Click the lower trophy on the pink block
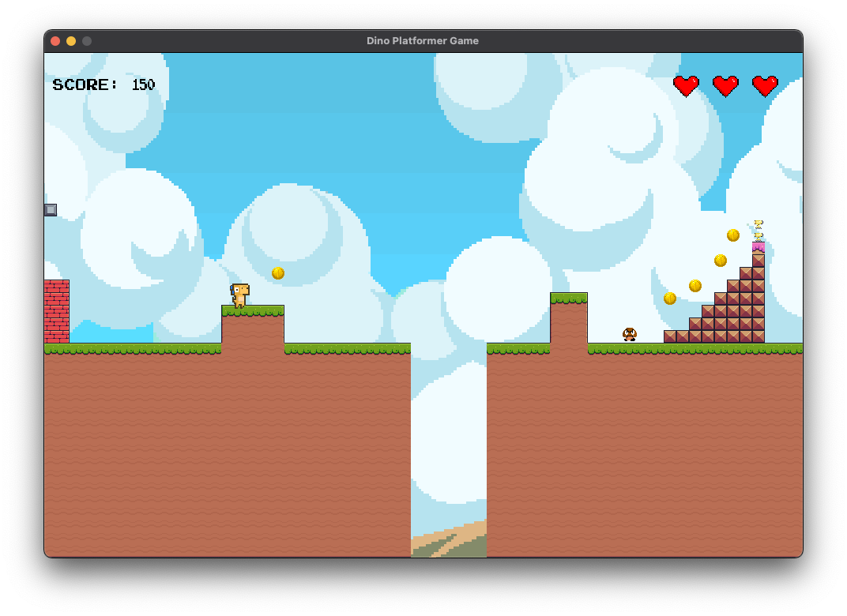The image size is (847, 616). click(x=759, y=236)
